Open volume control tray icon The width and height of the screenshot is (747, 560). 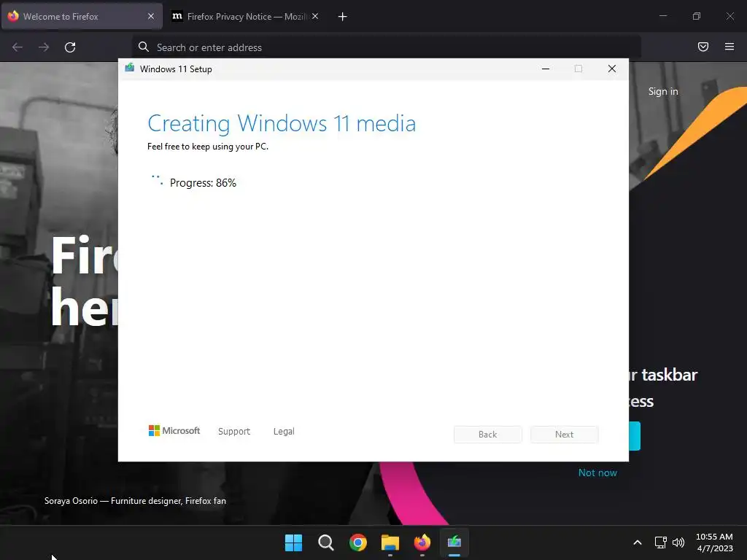point(678,542)
